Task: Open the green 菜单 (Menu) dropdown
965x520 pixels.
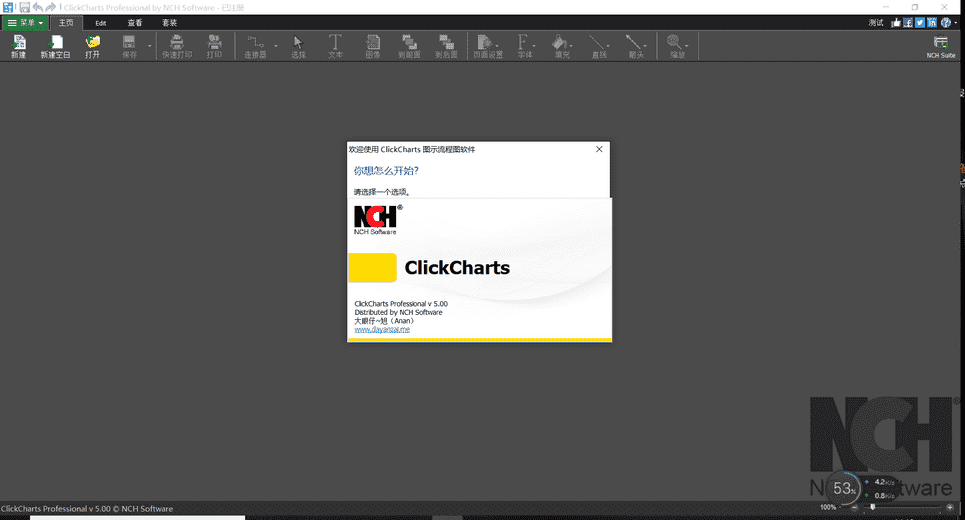Action: point(25,23)
